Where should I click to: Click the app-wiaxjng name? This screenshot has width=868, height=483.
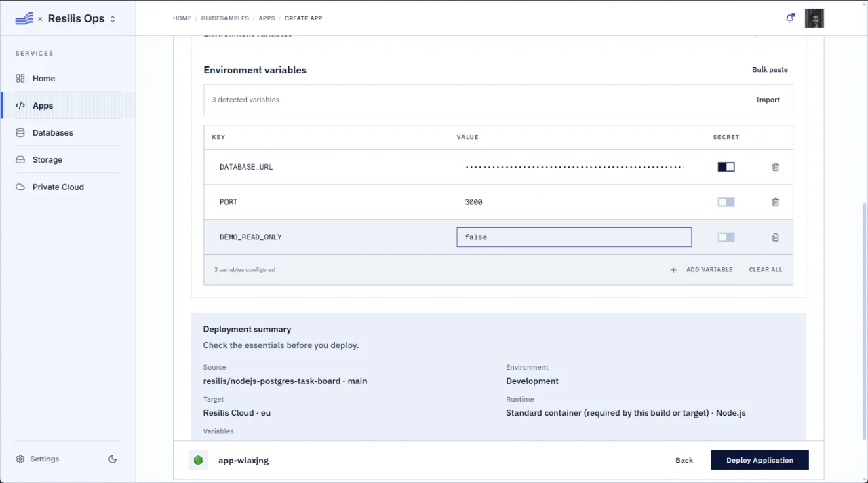(x=243, y=461)
